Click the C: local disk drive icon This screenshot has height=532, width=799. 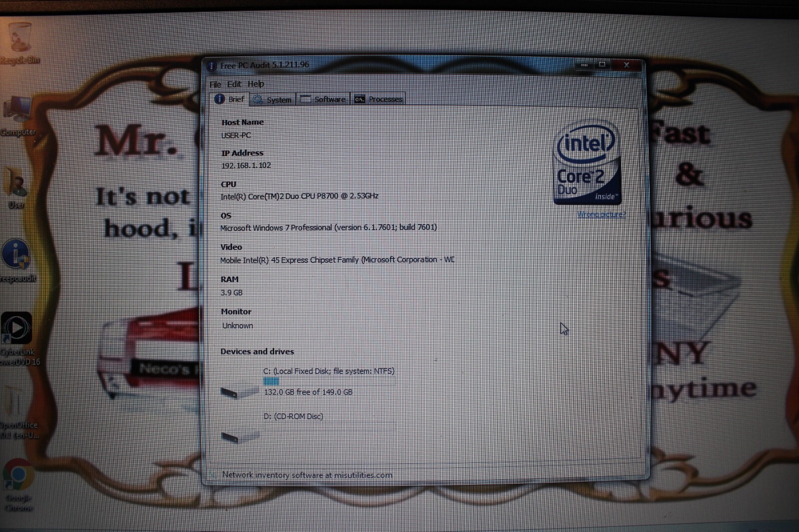(239, 391)
